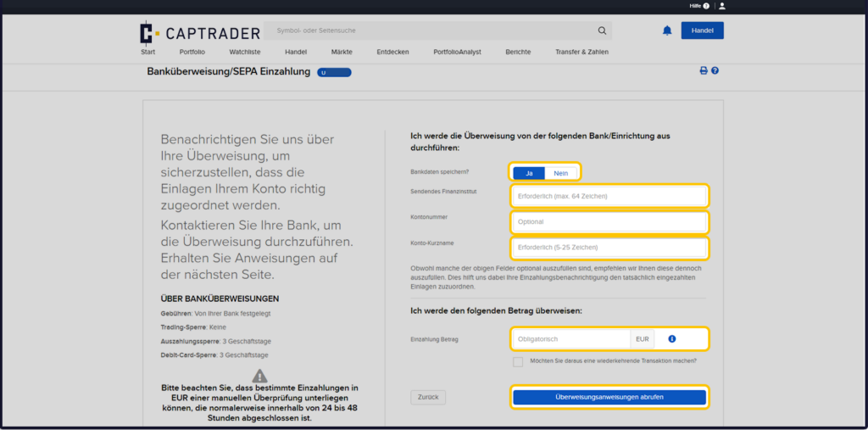Image resolution: width=868 pixels, height=430 pixels.
Task: Click the account pill beside page title
Action: [x=334, y=73]
